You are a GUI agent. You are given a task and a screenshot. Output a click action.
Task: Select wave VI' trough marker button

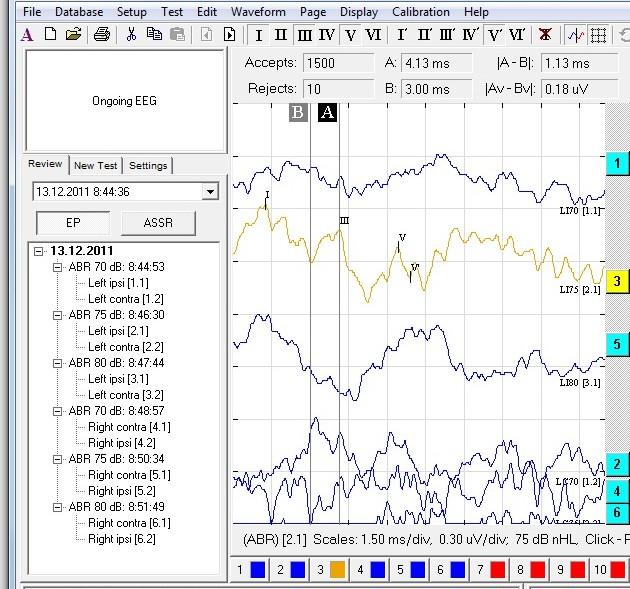pyautogui.click(x=517, y=35)
